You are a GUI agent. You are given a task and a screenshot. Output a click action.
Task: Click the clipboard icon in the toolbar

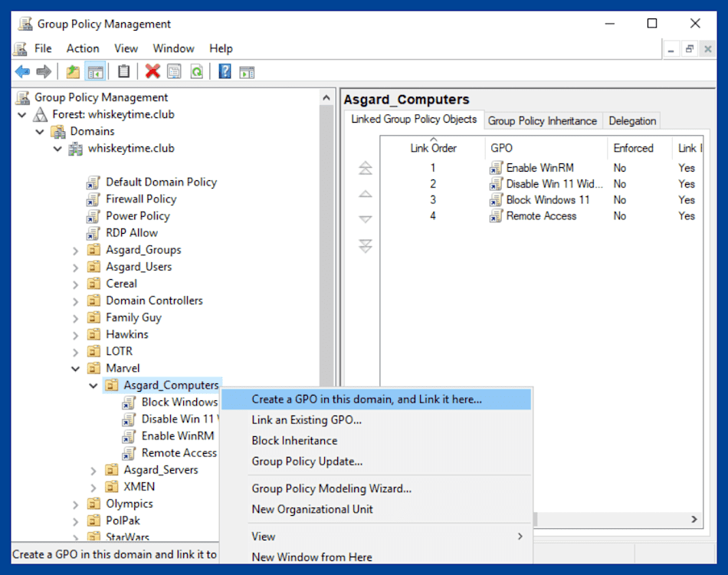click(x=123, y=71)
